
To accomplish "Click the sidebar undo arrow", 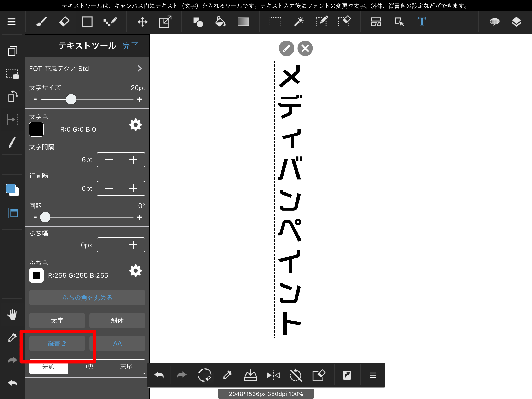I will [x=12, y=383].
